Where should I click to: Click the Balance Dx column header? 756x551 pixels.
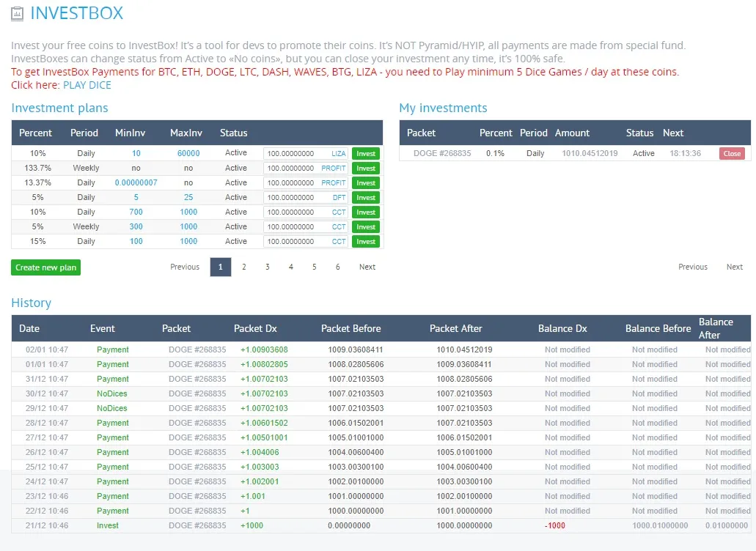tap(562, 328)
